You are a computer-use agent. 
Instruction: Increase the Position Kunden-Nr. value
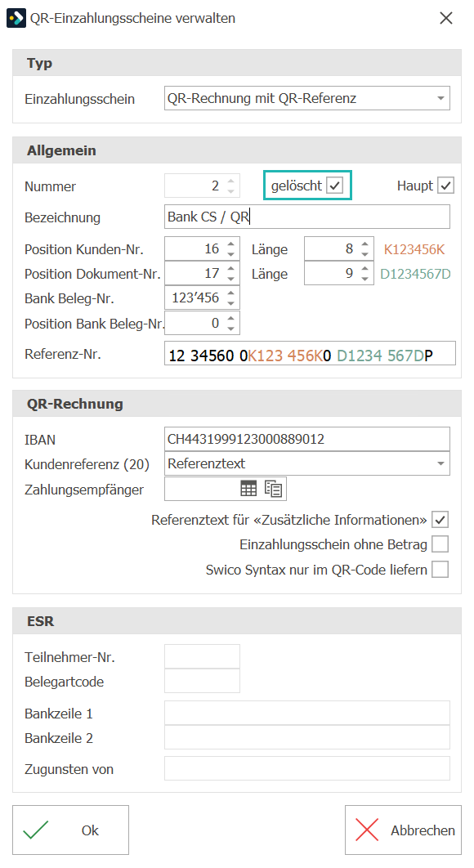(x=231, y=243)
